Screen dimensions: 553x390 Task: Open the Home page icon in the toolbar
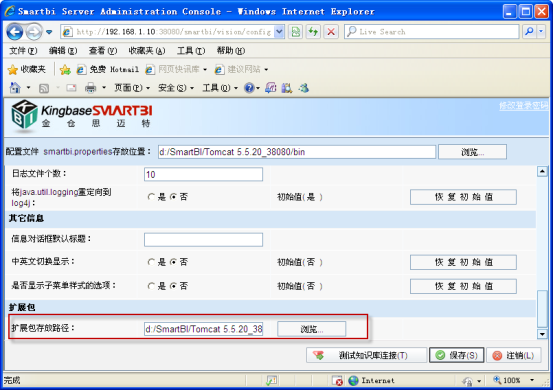pyautogui.click(x=15, y=87)
